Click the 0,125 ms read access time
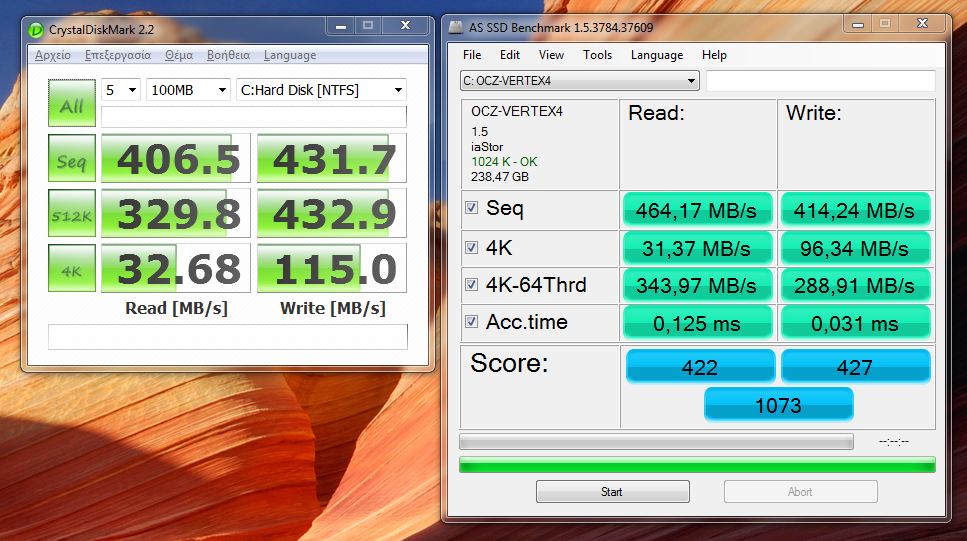Viewport: 967px width, 541px height. 697,323
